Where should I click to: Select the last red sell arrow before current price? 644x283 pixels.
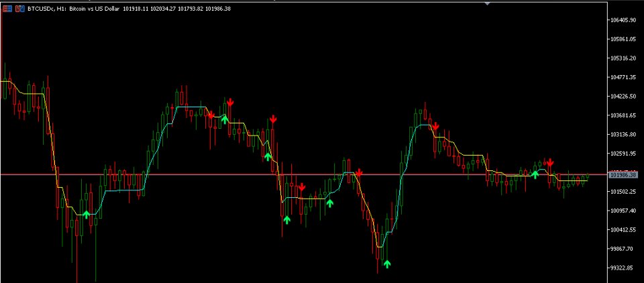pos(550,163)
